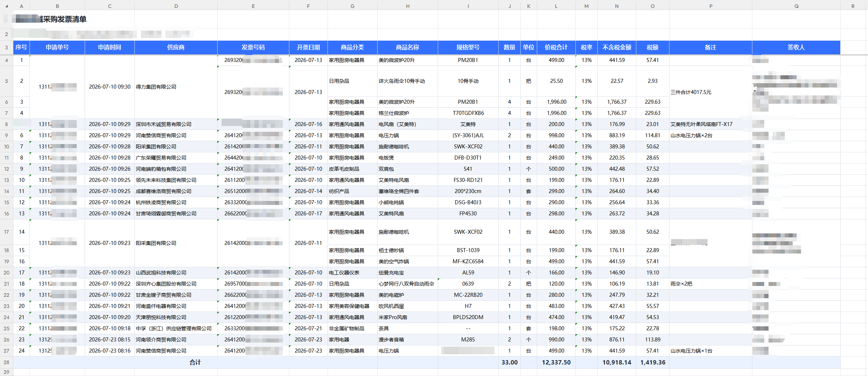This screenshot has width=868, height=376.
Task: Click the 申请单号 header cell
Action: tap(57, 47)
